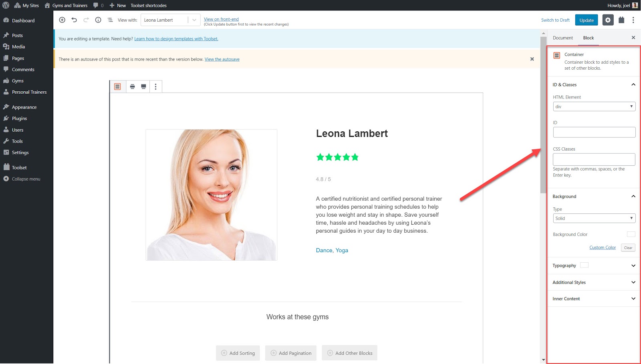
Task: Open the Background Type dropdown
Action: coord(594,218)
